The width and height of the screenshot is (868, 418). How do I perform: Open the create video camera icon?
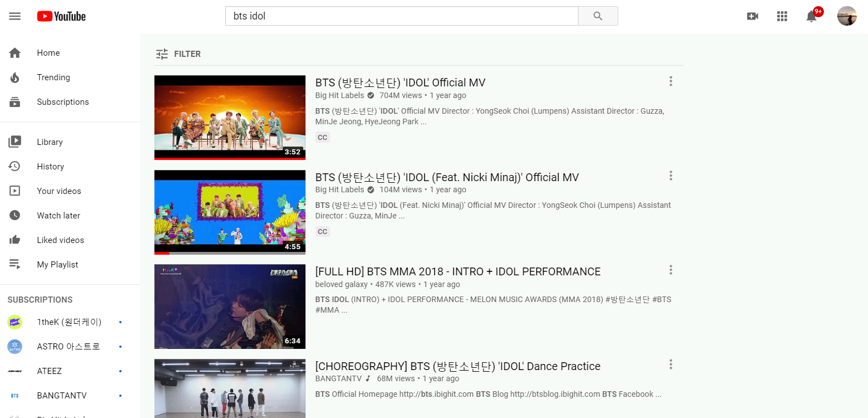(x=753, y=16)
